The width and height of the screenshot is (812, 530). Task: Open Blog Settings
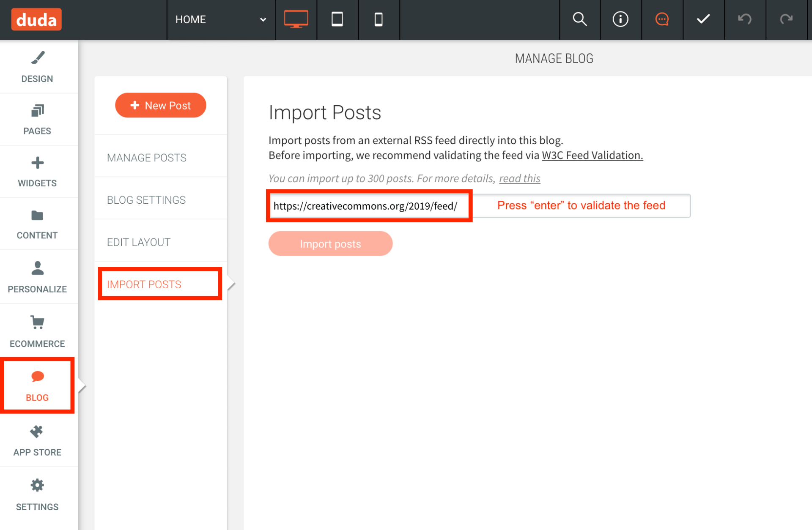pos(161,200)
